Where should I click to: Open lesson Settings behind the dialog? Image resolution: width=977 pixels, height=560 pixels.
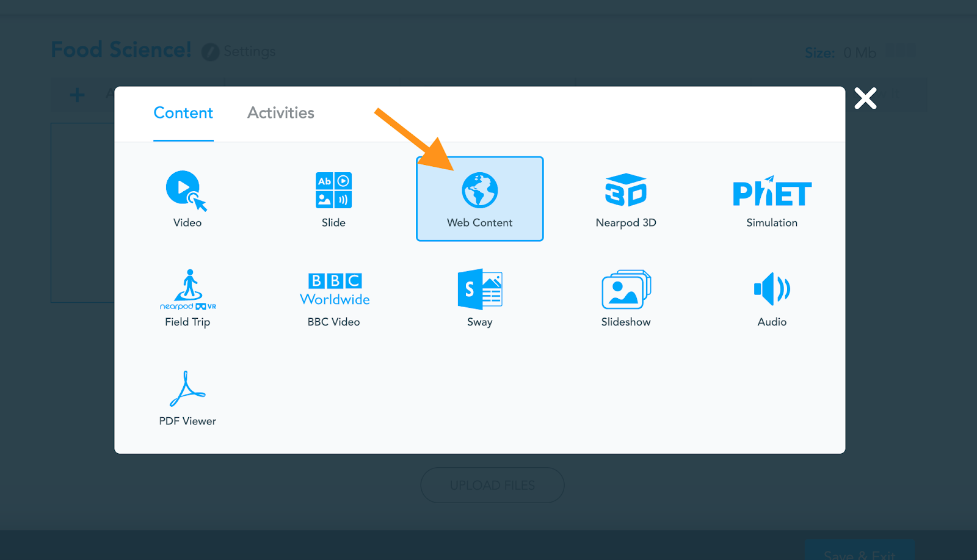pyautogui.click(x=250, y=51)
